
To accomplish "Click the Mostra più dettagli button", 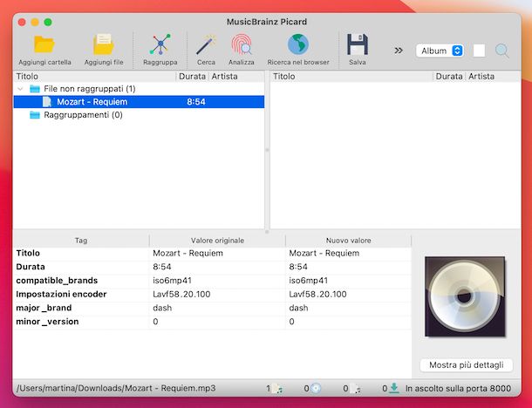I will [x=467, y=365].
